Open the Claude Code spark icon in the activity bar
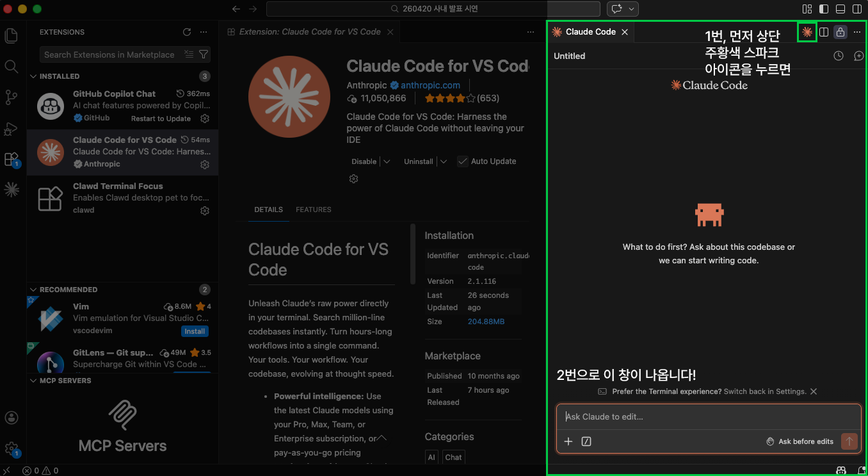This screenshot has width=868, height=476. click(x=11, y=189)
